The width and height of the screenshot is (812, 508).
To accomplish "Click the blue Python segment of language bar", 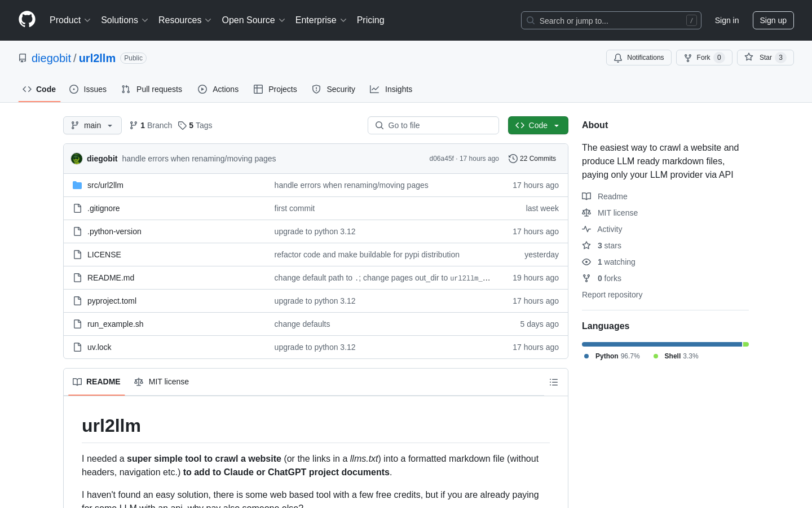I will pyautogui.click(x=662, y=344).
